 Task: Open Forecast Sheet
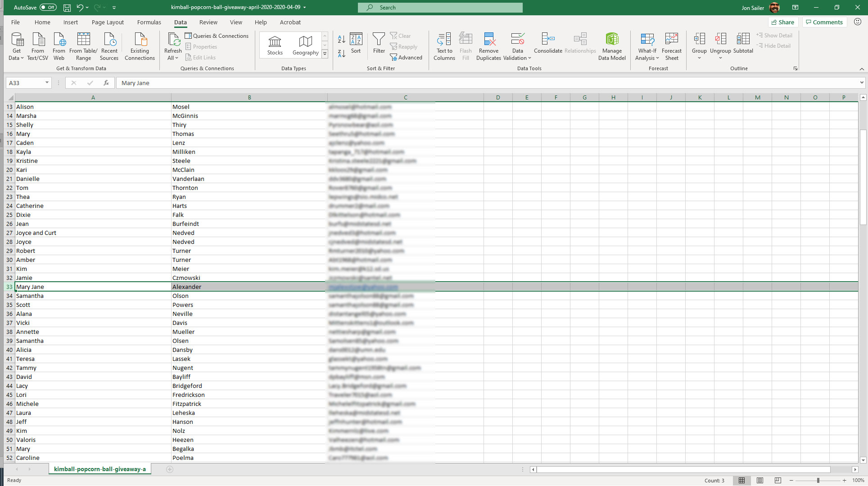671,45
